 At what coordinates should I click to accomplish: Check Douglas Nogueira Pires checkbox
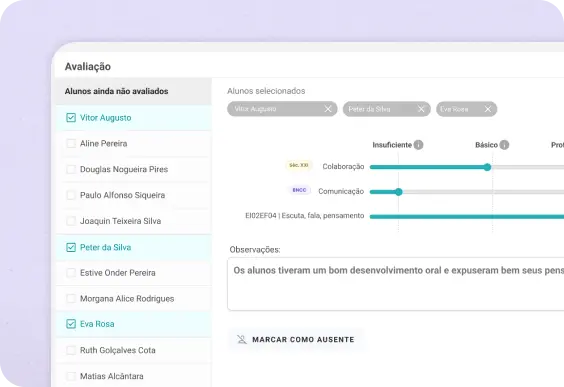[x=71, y=169]
